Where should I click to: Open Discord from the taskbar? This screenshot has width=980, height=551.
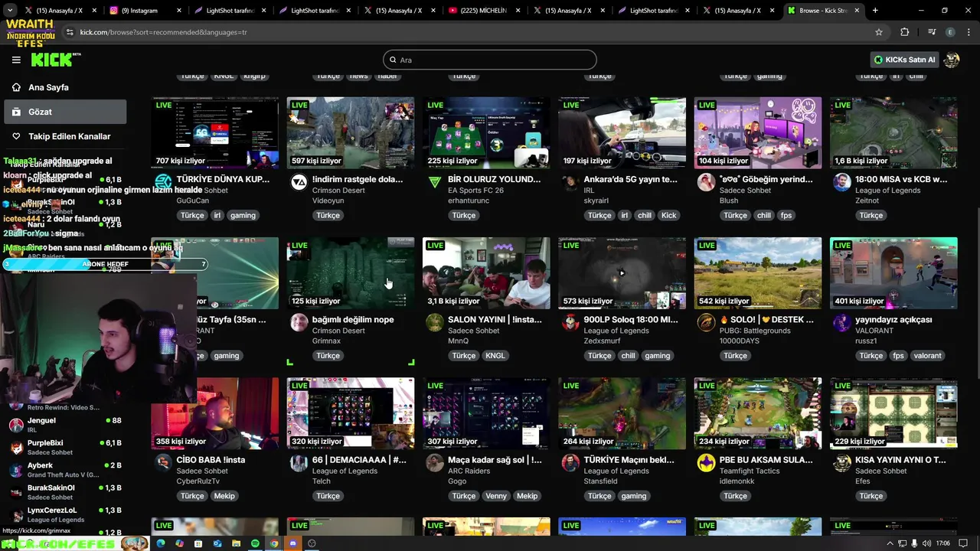point(292,543)
